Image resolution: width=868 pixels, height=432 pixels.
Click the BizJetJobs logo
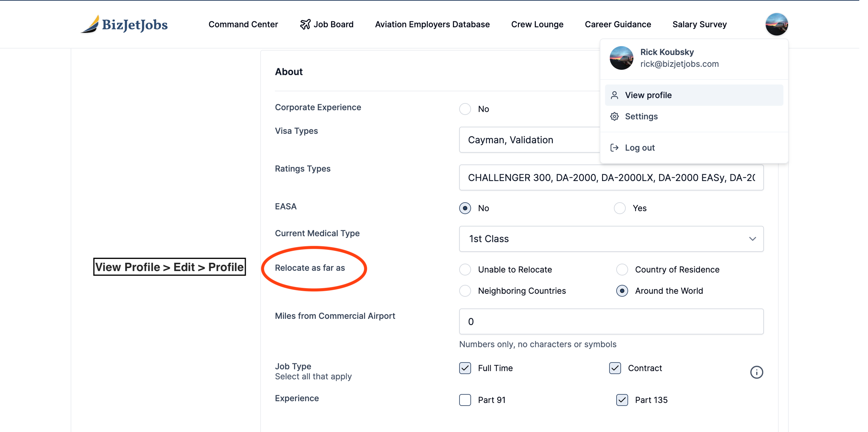(x=124, y=24)
